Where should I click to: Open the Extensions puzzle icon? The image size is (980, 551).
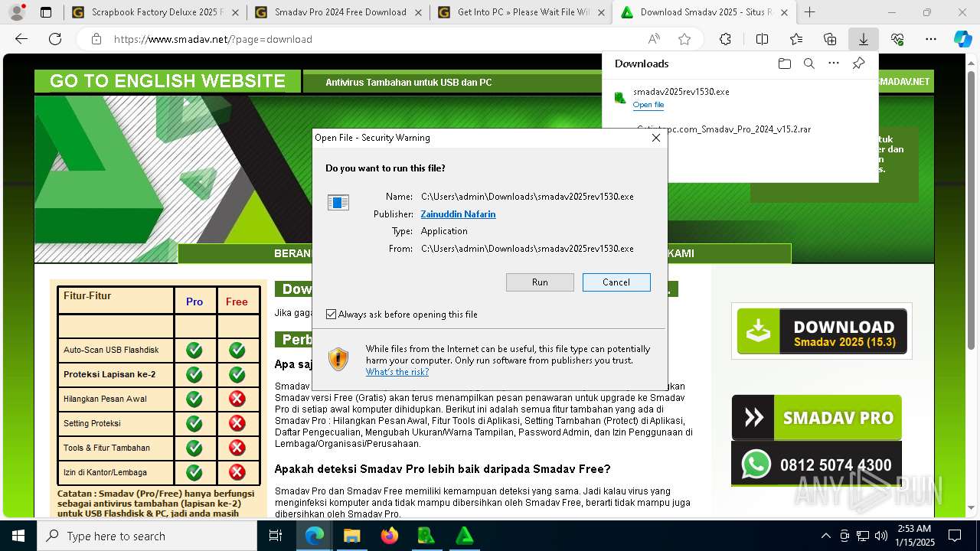[x=725, y=39]
